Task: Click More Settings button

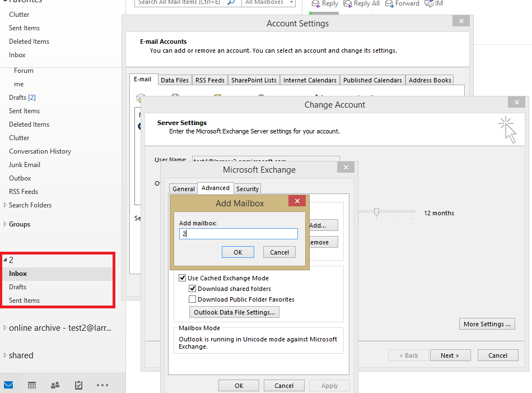Action: [x=487, y=324]
